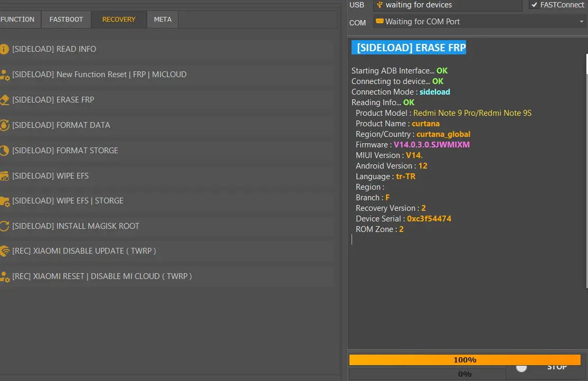The height and width of the screenshot is (381, 588).
Task: Click product name value curtana
Action: coord(425,124)
